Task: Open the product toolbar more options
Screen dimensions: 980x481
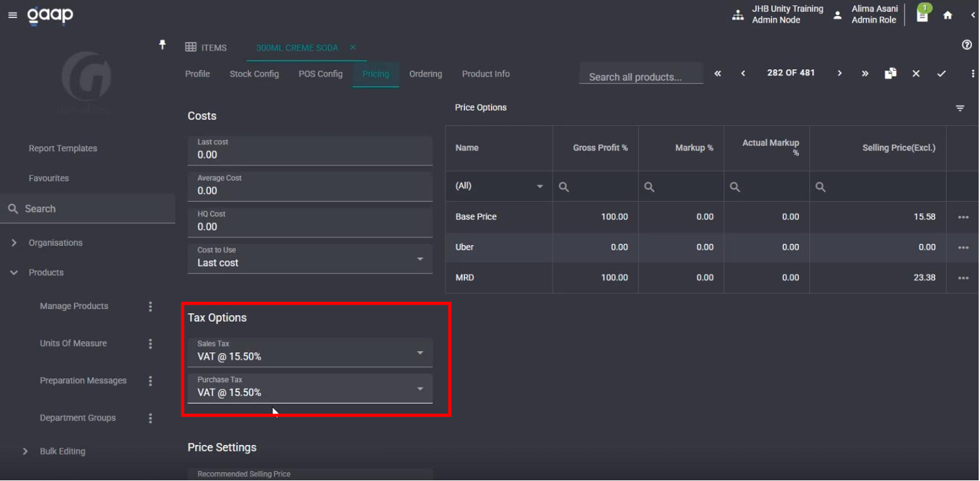Action: (x=973, y=73)
